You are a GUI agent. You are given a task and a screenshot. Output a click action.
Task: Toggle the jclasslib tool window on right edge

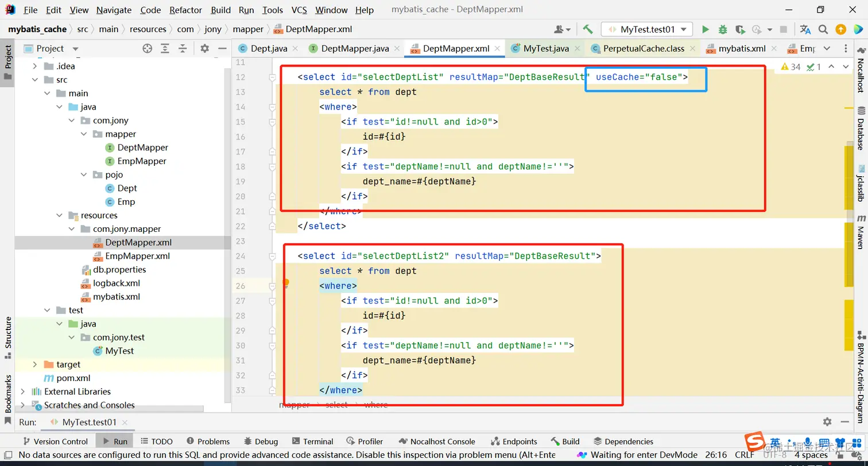[861, 182]
